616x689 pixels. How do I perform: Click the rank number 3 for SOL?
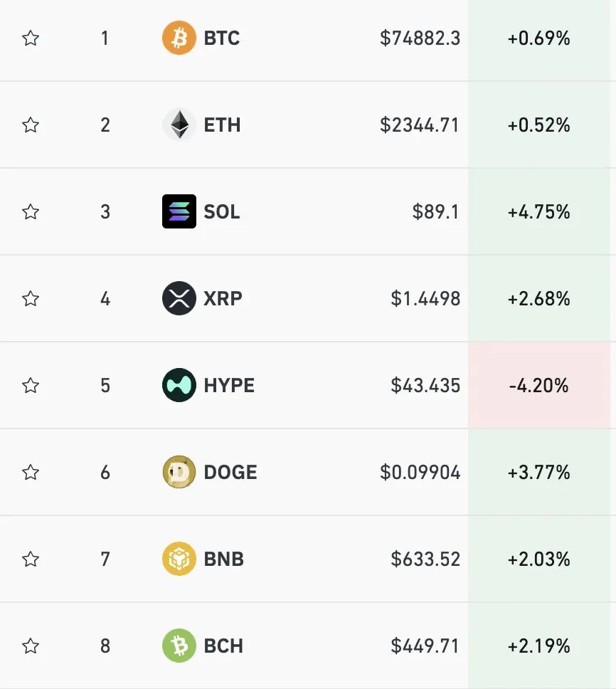click(105, 211)
